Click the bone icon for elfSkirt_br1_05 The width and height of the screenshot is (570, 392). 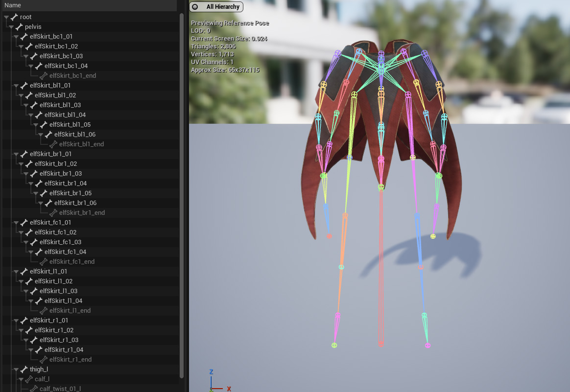(x=44, y=194)
